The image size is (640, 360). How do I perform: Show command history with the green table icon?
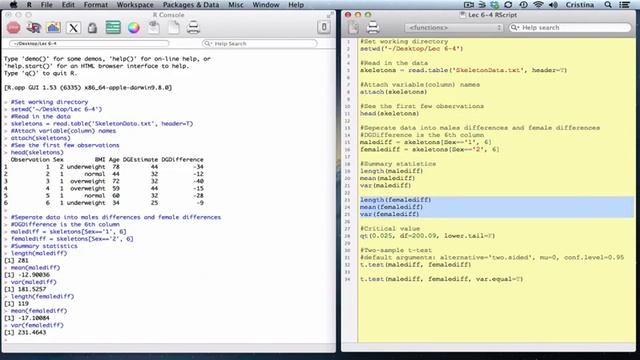(x=113, y=28)
